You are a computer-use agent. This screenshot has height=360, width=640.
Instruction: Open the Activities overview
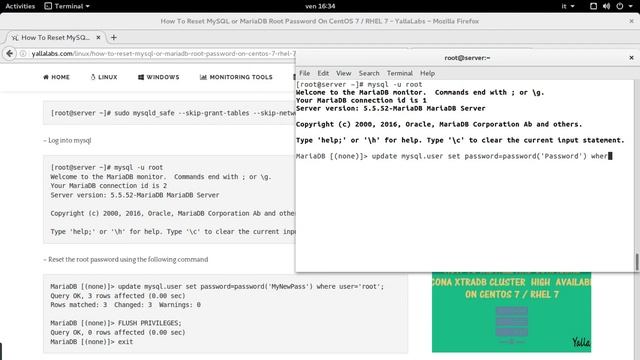(20, 6)
